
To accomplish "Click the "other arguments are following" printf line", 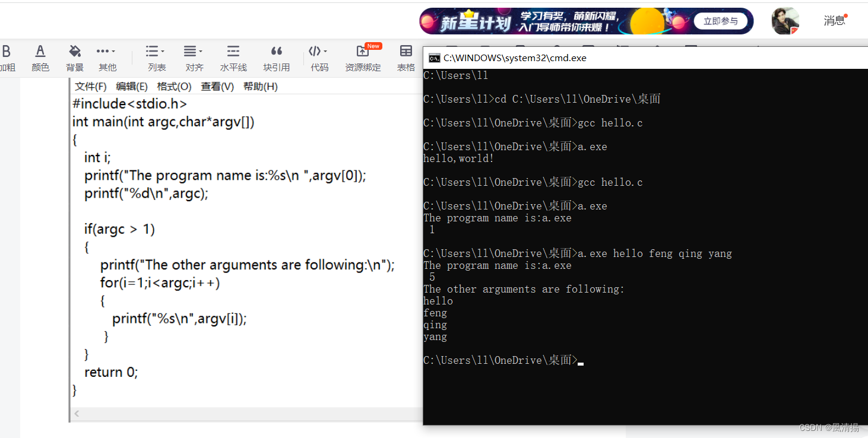I will pos(247,265).
